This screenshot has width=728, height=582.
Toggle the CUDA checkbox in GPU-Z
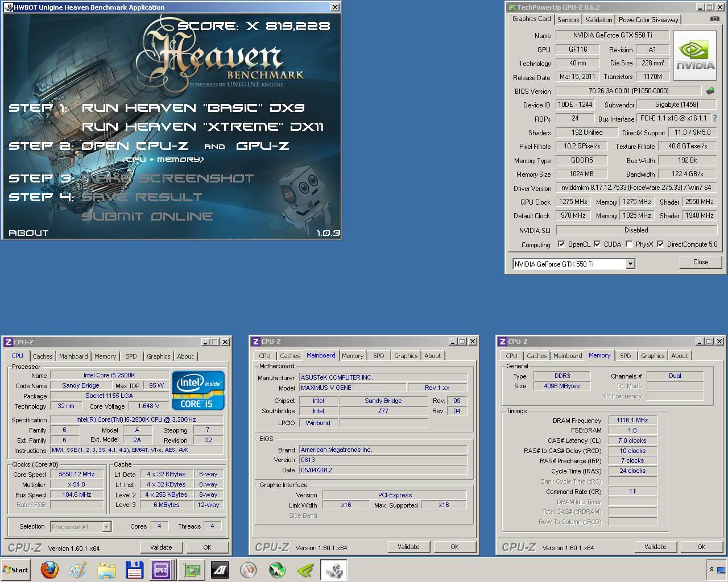[597, 244]
